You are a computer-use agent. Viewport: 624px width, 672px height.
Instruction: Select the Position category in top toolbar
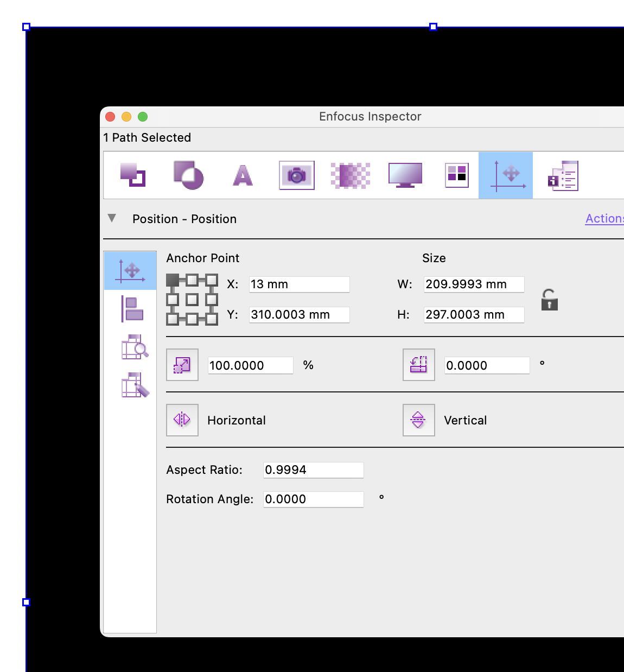tap(506, 175)
